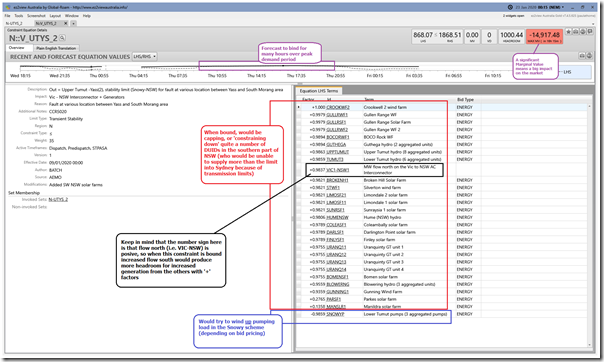The image size is (604, 362).
Task: Open the LHS/RHS dropdown
Action: tap(144, 57)
